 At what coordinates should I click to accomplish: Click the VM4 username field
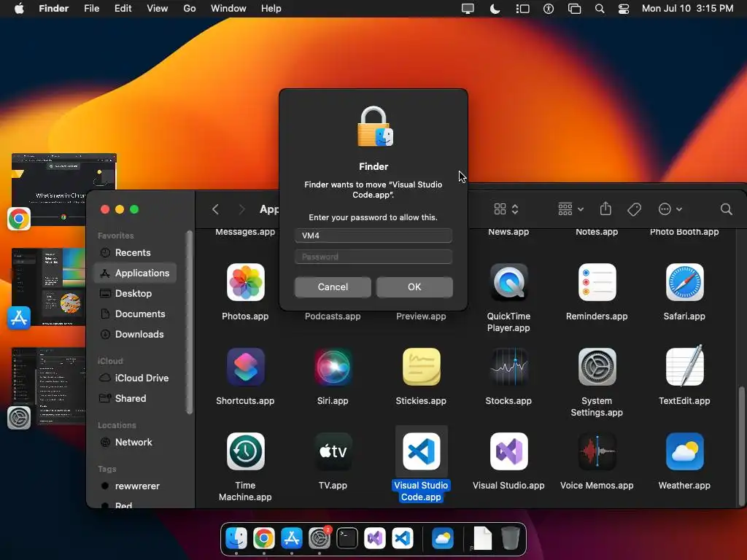373,236
